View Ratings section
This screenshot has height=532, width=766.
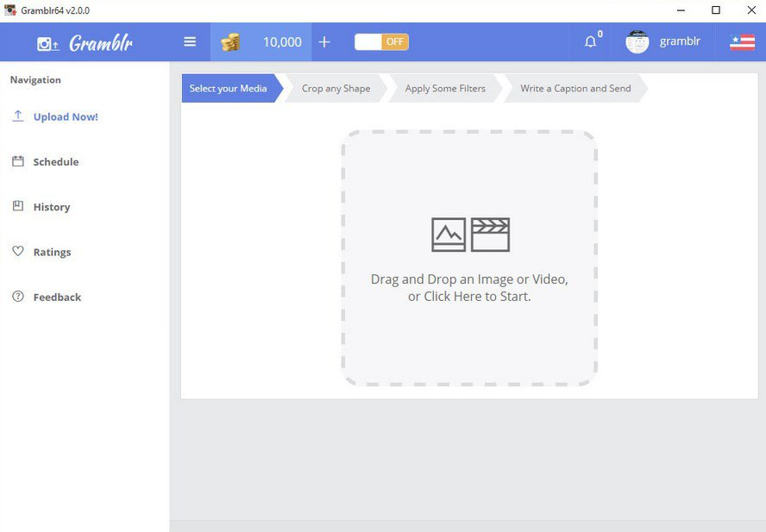click(52, 252)
